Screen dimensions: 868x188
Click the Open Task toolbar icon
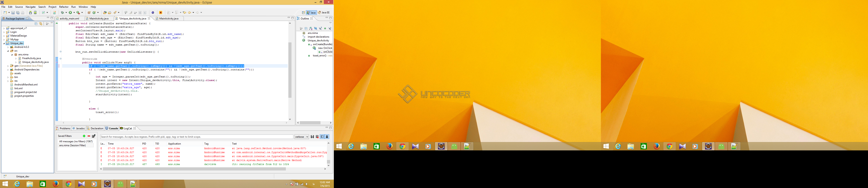110,13
